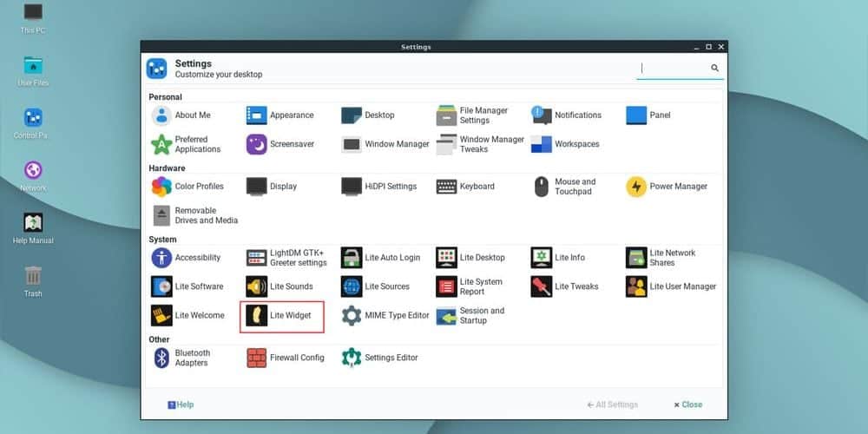
Task: Open the About Me settings
Action: [181, 115]
